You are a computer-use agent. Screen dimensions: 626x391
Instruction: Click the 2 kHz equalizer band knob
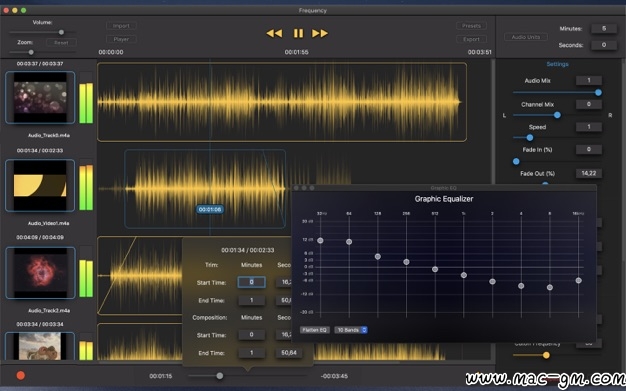(x=492, y=282)
